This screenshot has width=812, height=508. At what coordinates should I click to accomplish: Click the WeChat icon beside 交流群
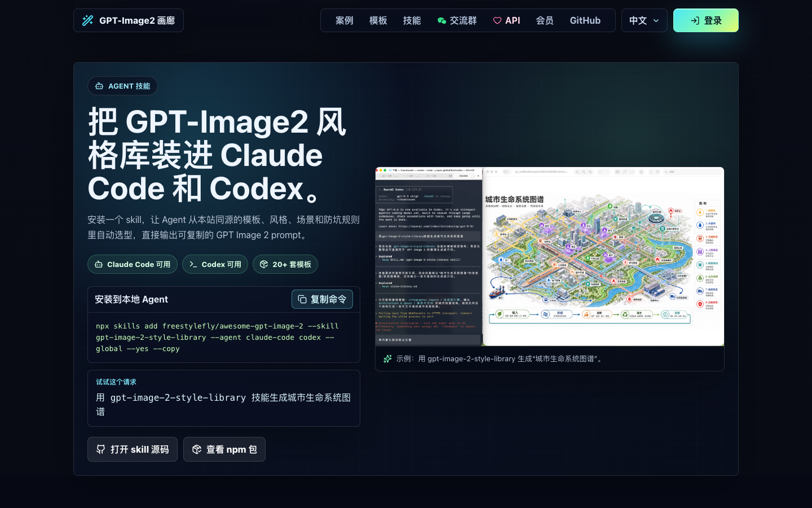click(x=442, y=20)
